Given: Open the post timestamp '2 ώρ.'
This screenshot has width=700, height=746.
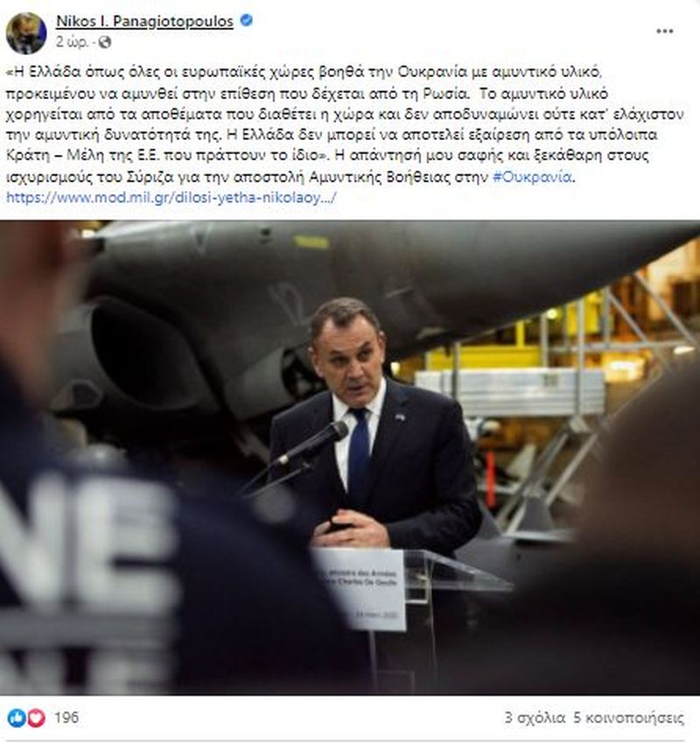Looking at the screenshot, I should click(x=72, y=42).
